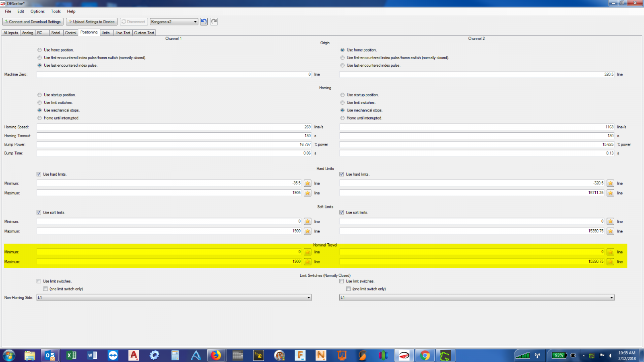Click star icon beside Channel 1 nominal travel maximum

pyautogui.click(x=308, y=262)
